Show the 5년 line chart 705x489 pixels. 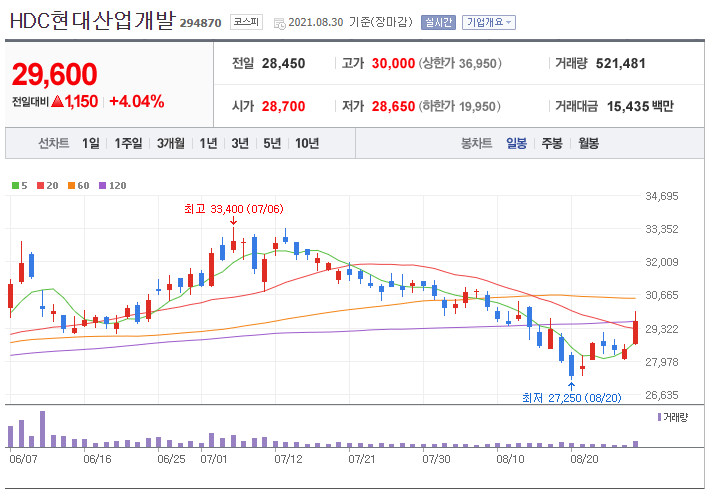coord(272,144)
